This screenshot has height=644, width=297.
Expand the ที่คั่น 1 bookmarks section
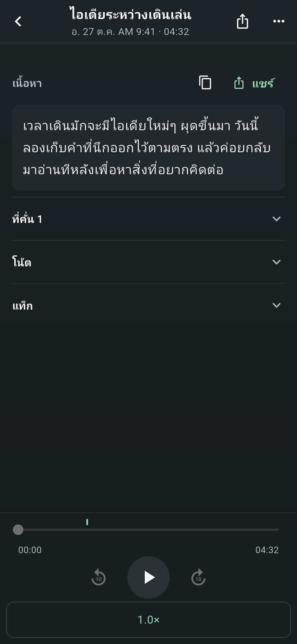(276, 219)
